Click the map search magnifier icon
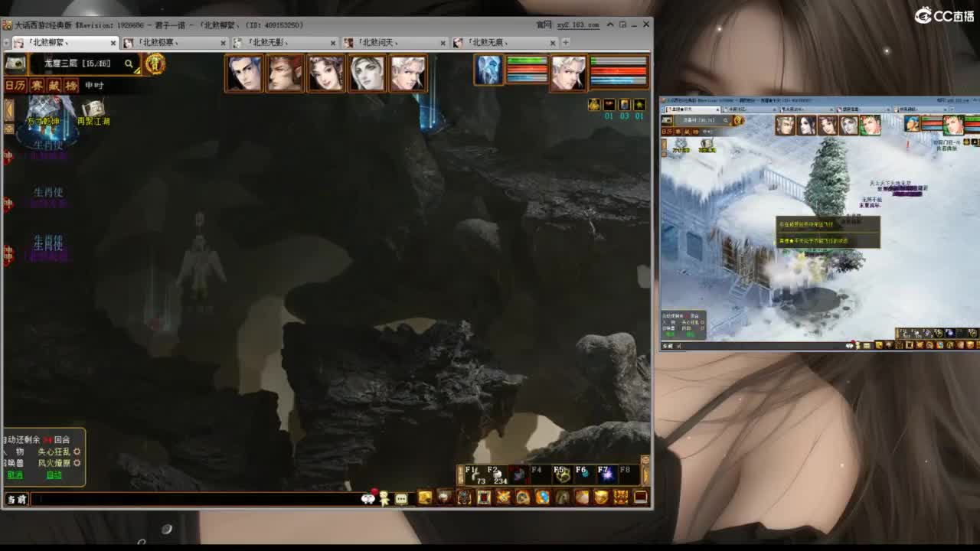980x551 pixels. 129,64
